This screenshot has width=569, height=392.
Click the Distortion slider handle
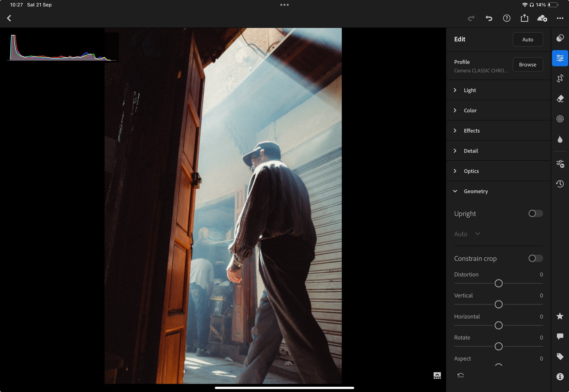click(x=498, y=283)
